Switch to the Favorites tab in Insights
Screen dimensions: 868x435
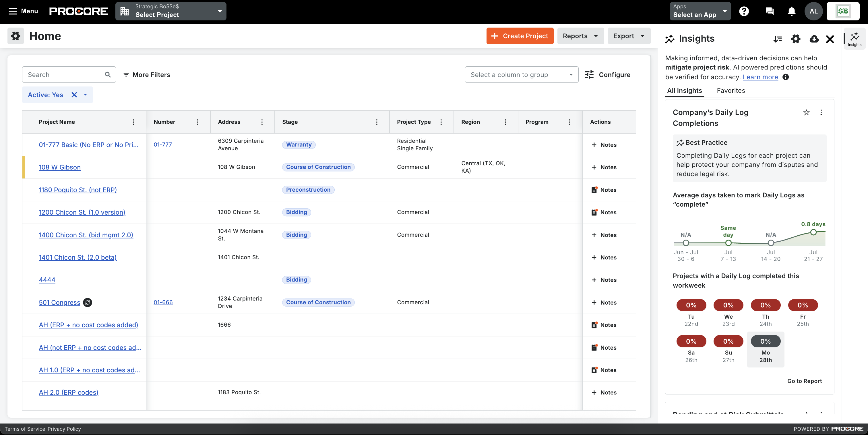pyautogui.click(x=731, y=91)
